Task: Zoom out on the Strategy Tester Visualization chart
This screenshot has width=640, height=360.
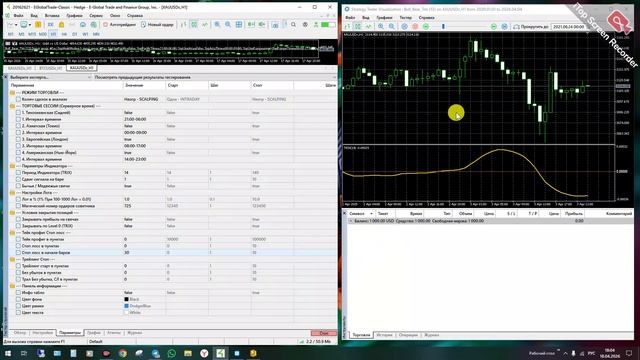Action: [391, 26]
